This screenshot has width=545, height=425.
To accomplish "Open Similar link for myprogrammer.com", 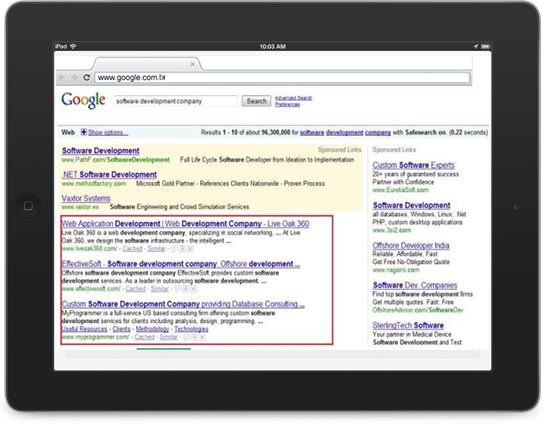I will pyautogui.click(x=169, y=337).
